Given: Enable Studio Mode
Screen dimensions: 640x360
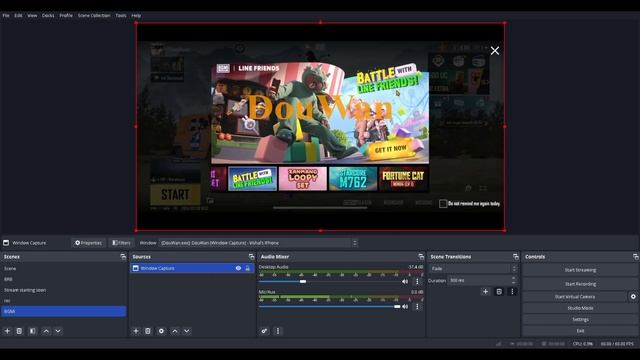Looking at the screenshot, I should (x=580, y=308).
